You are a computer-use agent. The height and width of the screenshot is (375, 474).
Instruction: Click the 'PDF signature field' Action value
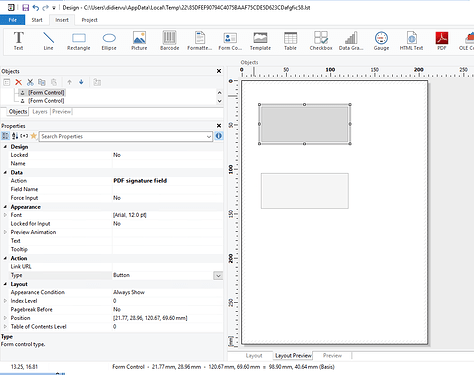(x=140, y=181)
